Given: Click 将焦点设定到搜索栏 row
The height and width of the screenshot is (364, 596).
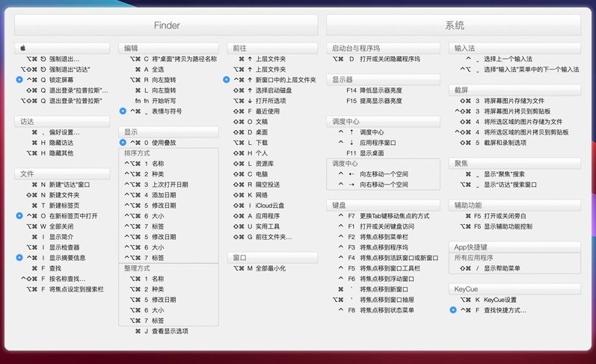Looking at the screenshot, I should [64, 289].
